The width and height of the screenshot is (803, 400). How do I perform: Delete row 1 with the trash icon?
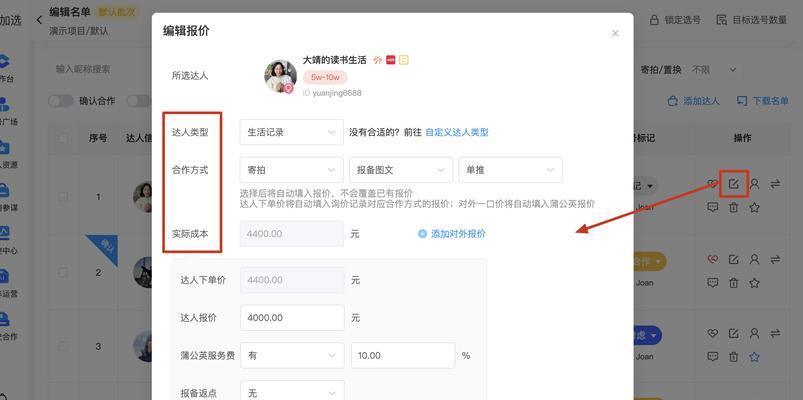(x=734, y=207)
